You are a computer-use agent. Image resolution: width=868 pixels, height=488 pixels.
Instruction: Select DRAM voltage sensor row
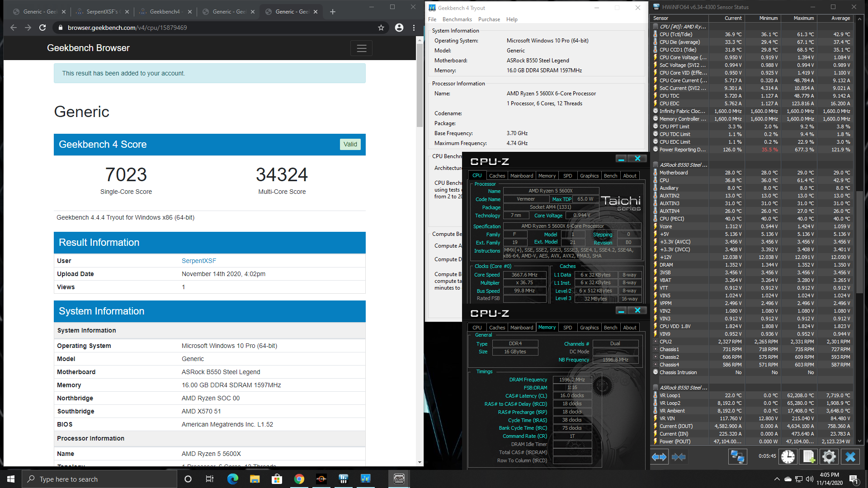[x=752, y=265]
